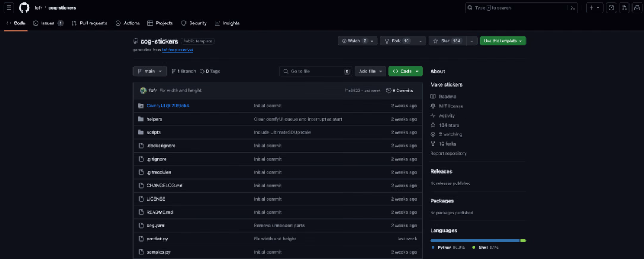644x259 pixels.
Task: Click the stars icon in About
Action: [x=433, y=125]
